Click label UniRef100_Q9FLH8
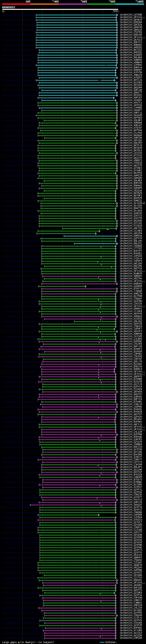Viewport: 146px width, 644px height. [x=131, y=90]
